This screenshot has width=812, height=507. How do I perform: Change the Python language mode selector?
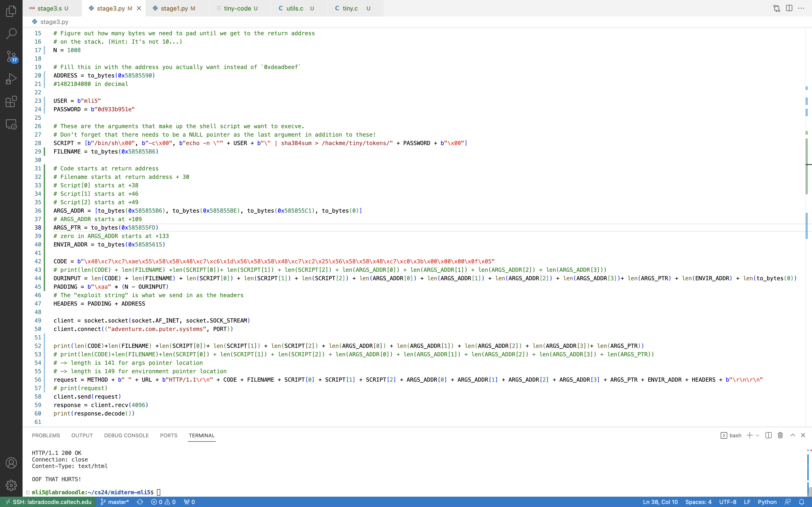pos(767,502)
